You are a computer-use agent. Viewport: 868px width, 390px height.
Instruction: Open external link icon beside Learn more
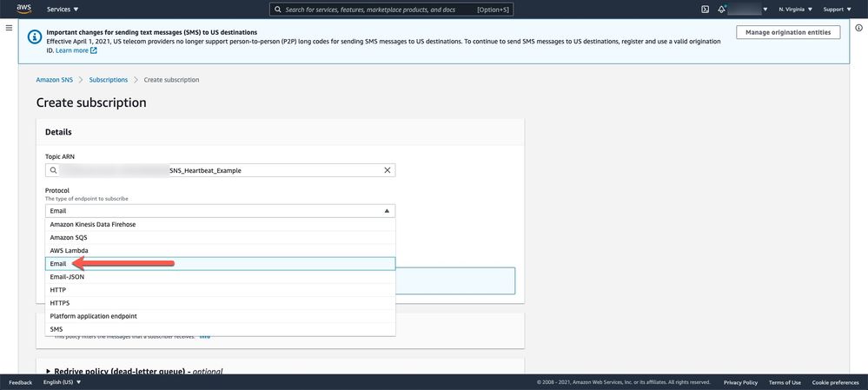[94, 50]
